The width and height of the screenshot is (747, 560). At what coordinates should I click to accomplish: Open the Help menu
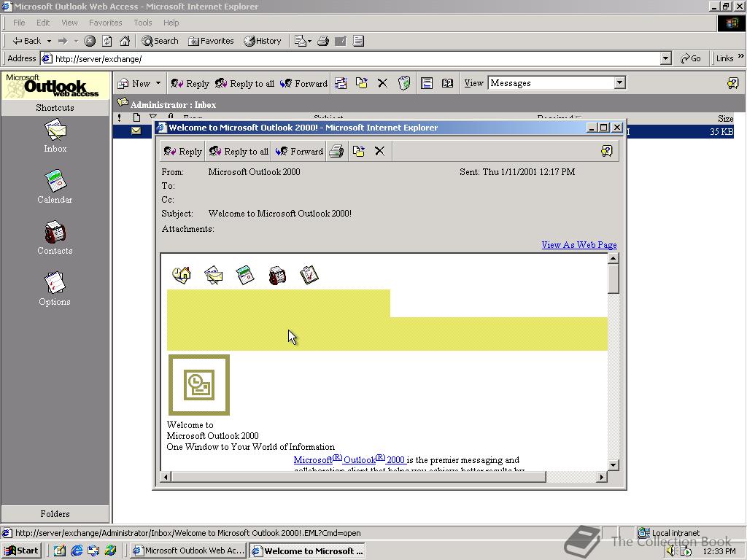tap(171, 23)
